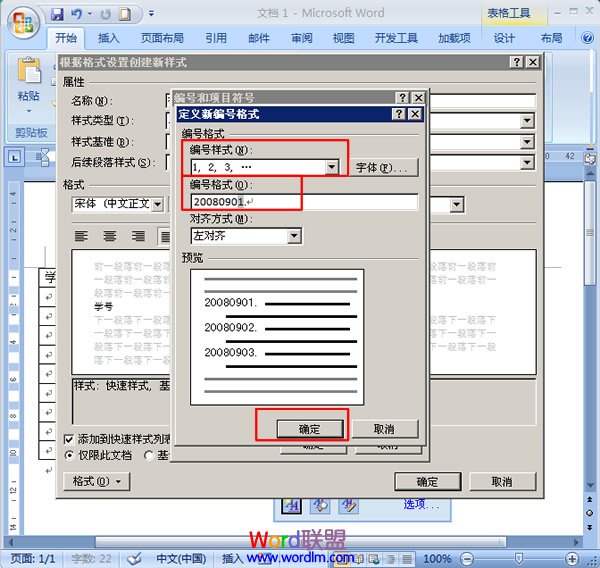The height and width of the screenshot is (568, 600).
Task: Click 插入 mode indicator in status bar
Action: pyautogui.click(x=232, y=559)
